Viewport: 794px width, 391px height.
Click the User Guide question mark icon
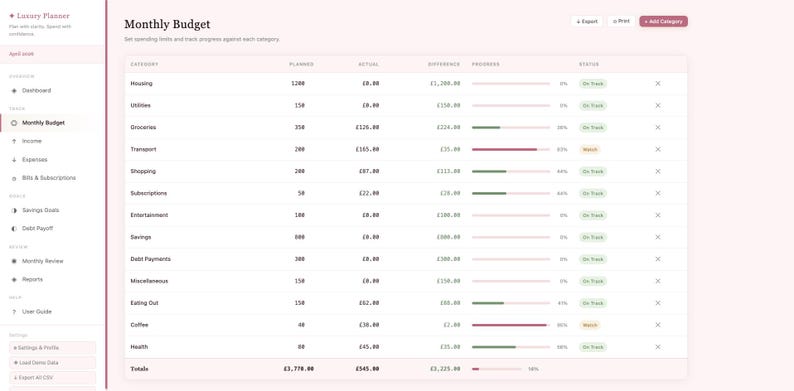[x=14, y=312]
